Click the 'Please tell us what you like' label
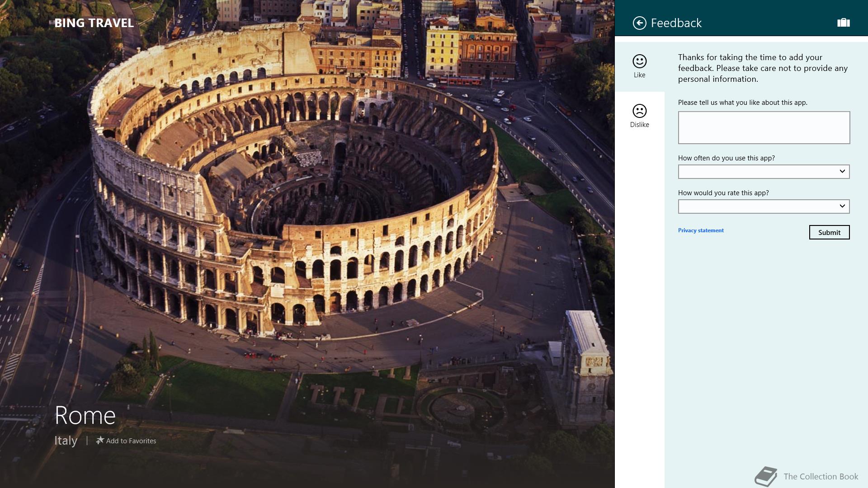Viewport: 868px width, 488px height. [743, 103]
